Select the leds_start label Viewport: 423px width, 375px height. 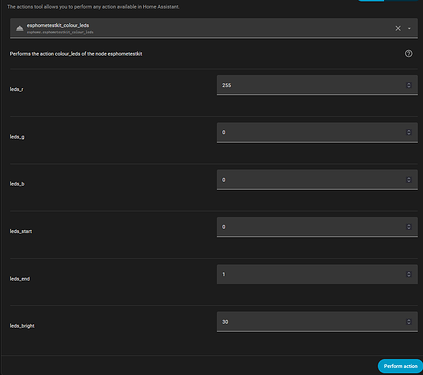tap(21, 231)
